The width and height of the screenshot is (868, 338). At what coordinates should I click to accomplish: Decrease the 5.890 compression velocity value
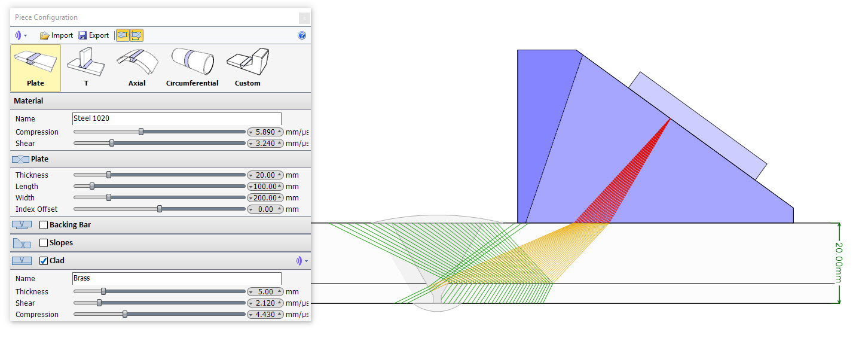[x=252, y=132]
